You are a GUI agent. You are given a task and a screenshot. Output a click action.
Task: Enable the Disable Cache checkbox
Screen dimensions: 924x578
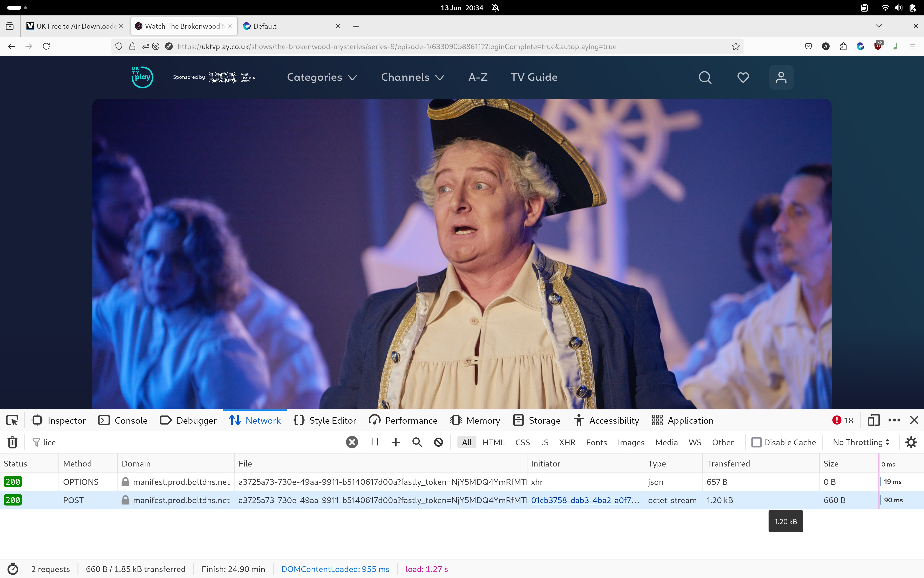coord(756,442)
